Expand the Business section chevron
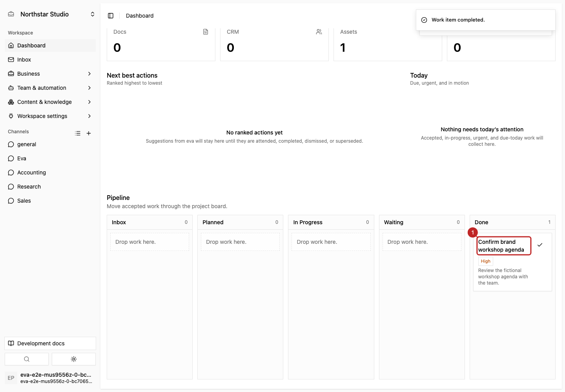Viewport: 565px width, 392px height. click(x=89, y=74)
